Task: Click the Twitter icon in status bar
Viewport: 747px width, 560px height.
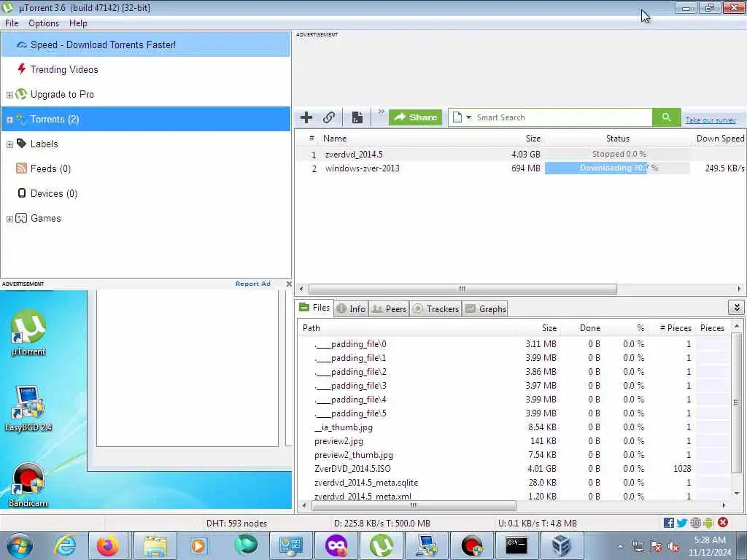Action: [x=682, y=523]
